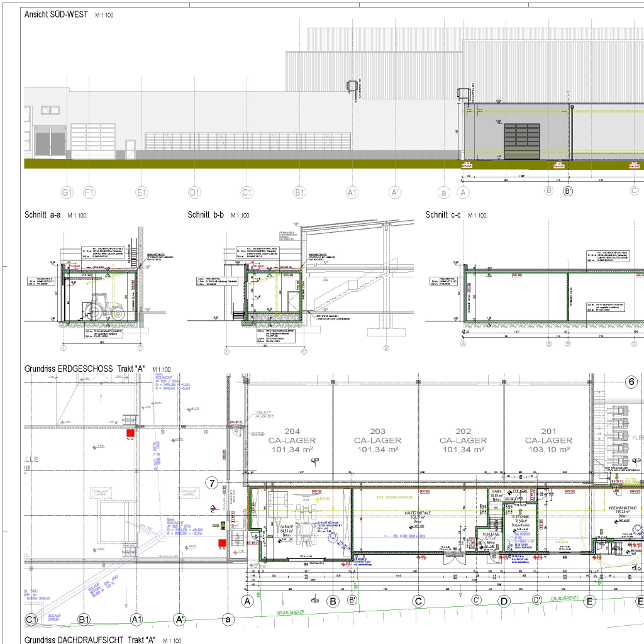Click the 'Grundriss ERDGESCHOSS Trakt A' title
This screenshot has height=644, width=644.
[x=85, y=369]
